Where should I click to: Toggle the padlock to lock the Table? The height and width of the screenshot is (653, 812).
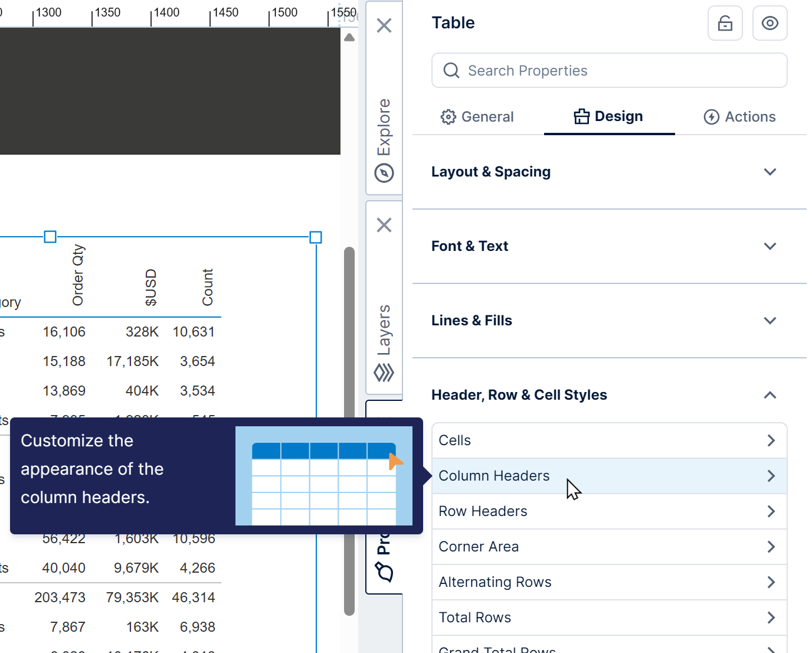coord(725,23)
